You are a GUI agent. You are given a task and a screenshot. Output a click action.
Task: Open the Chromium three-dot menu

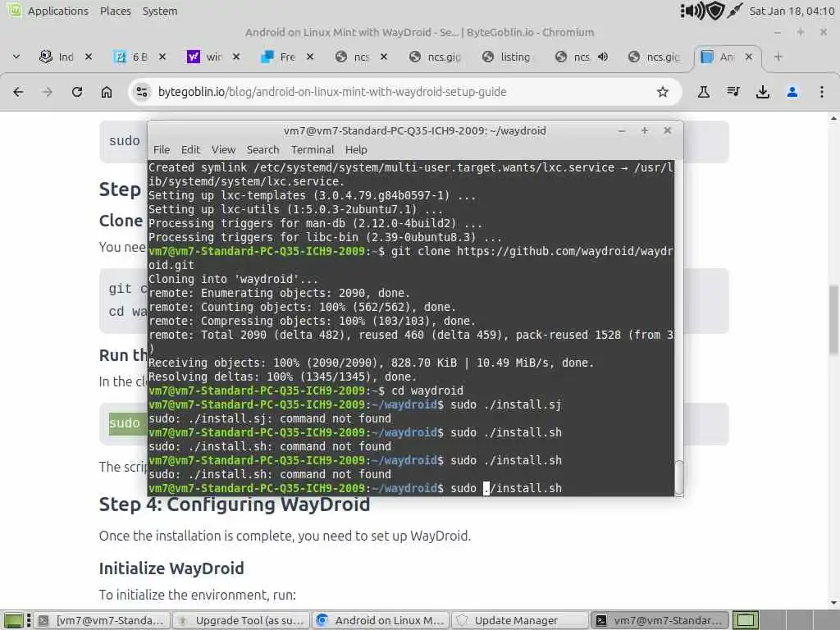click(x=822, y=92)
